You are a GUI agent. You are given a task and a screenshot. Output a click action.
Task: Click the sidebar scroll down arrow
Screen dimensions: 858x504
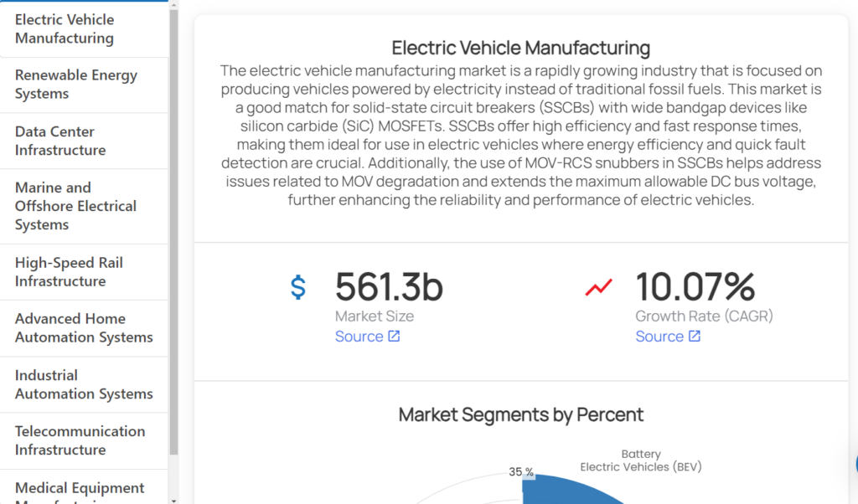click(x=173, y=500)
